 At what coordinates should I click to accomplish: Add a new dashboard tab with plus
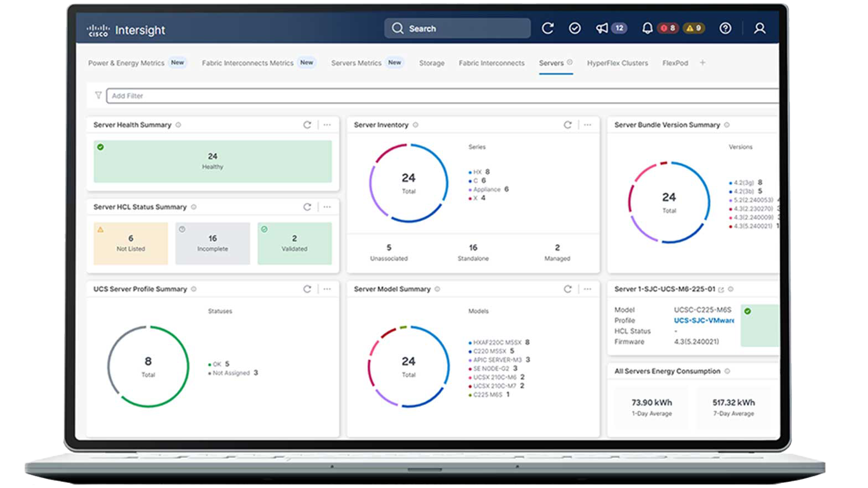pyautogui.click(x=702, y=63)
